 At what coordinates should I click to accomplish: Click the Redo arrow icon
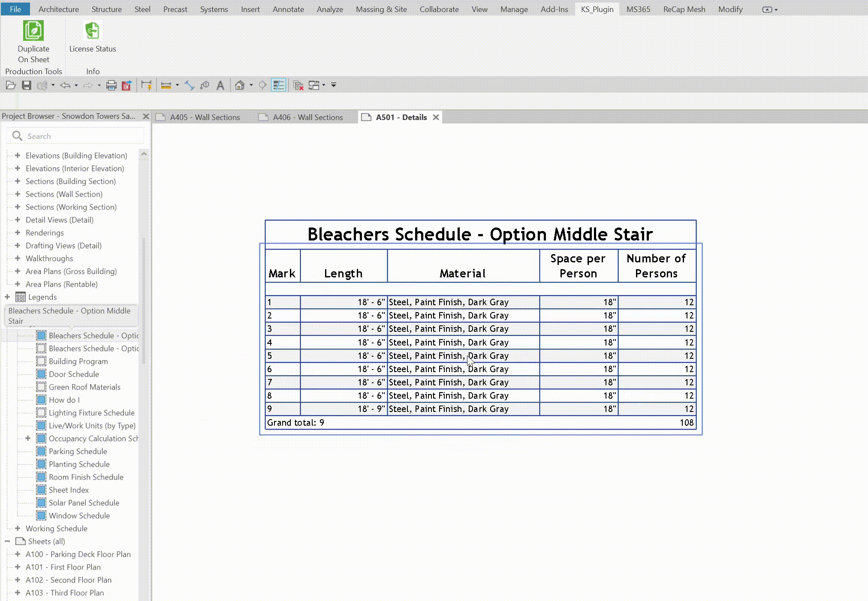pyautogui.click(x=88, y=85)
